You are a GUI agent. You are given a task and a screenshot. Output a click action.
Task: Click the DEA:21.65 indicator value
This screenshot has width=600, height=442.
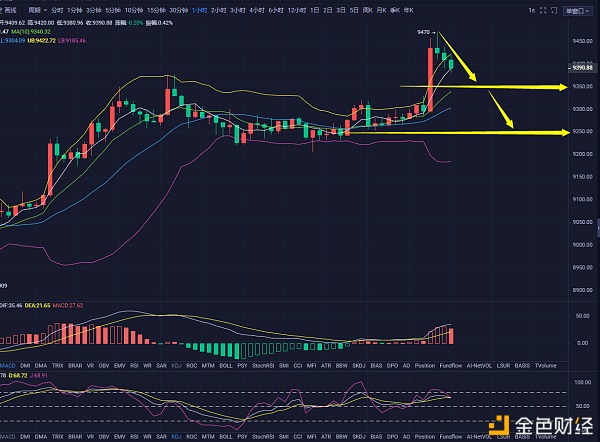tap(37, 305)
